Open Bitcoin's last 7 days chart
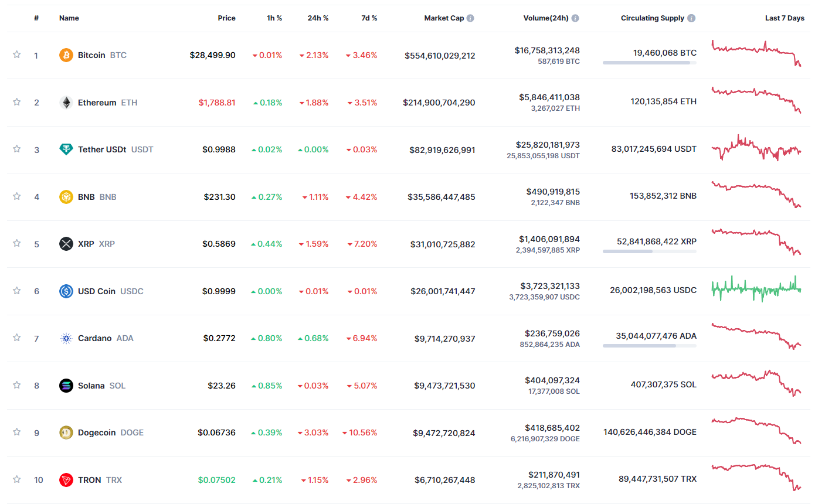Viewport: 825px width, 504px height. 756,53
